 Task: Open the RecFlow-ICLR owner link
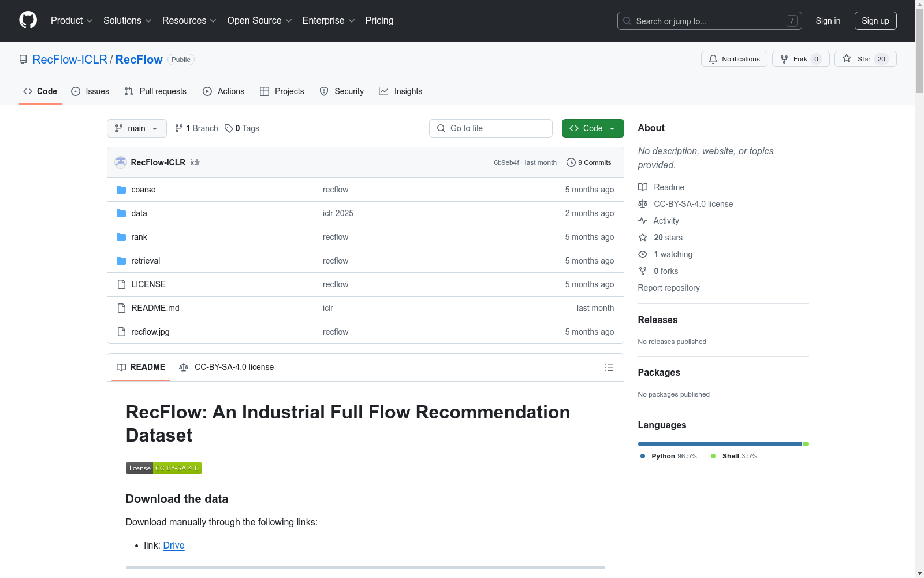[70, 60]
